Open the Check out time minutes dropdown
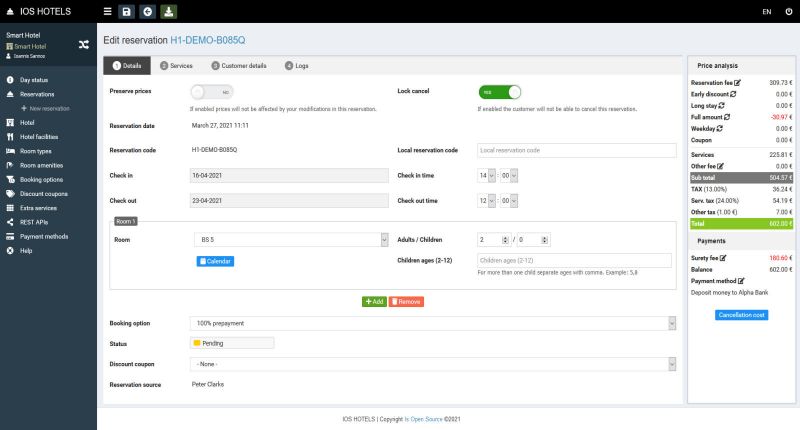Screen dimensions: 800x430 click(509, 201)
